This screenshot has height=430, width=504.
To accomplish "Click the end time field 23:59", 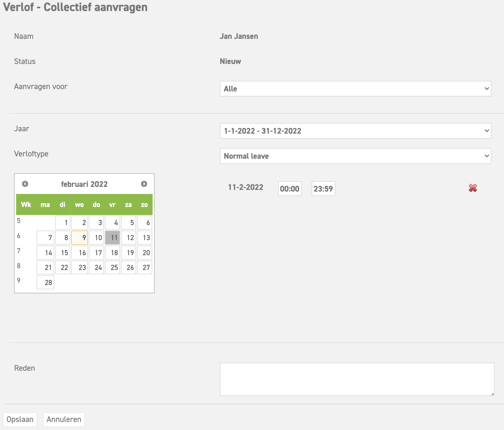I will tap(323, 189).
